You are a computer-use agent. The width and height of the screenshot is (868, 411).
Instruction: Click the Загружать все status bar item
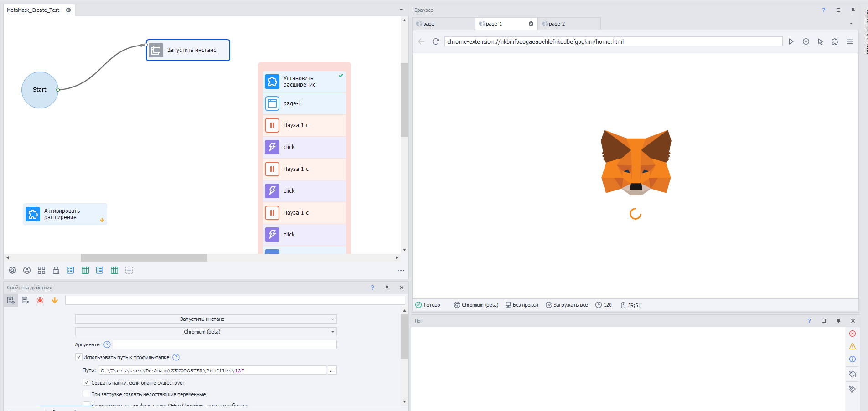(567, 305)
